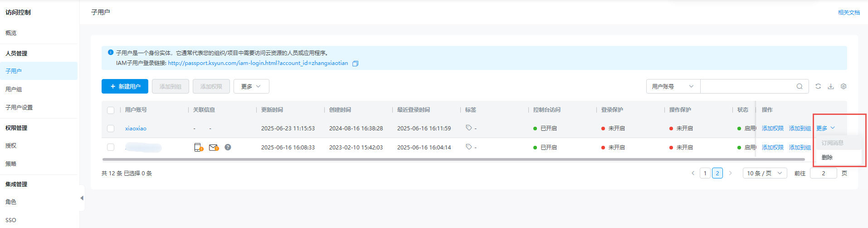Click the tag icon in xiaoxiao row
Image resolution: width=868 pixels, height=228 pixels.
469,128
